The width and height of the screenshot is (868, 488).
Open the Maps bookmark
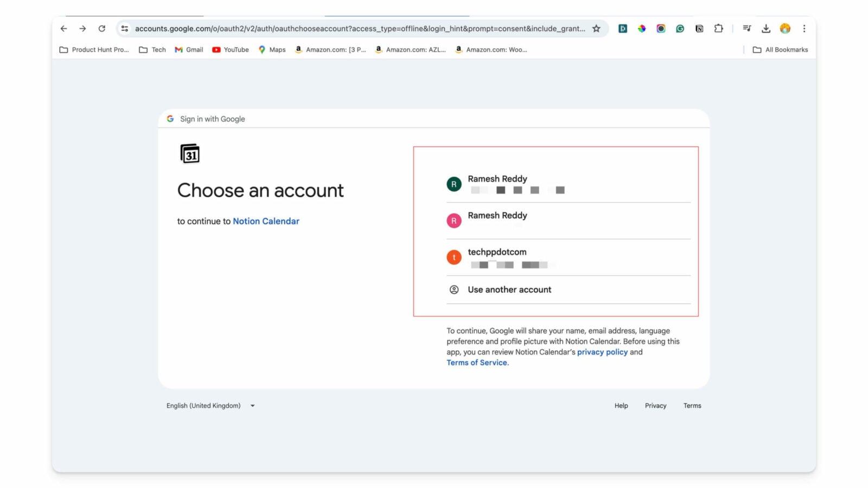pyautogui.click(x=272, y=49)
